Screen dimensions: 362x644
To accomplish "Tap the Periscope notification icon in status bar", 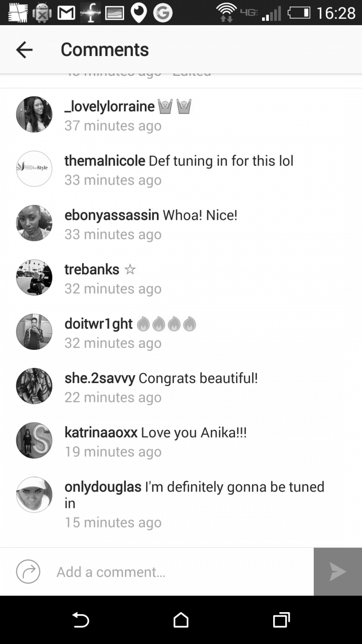I will (139, 13).
